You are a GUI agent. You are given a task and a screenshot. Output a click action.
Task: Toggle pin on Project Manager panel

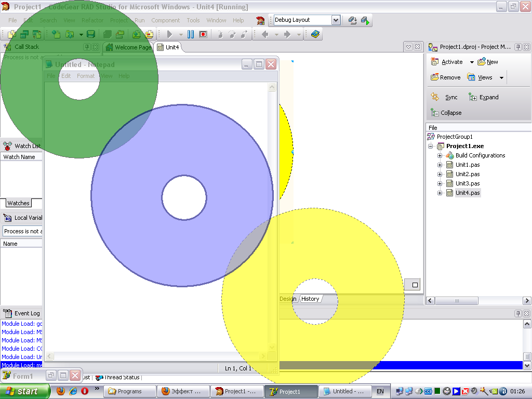pyautogui.click(x=517, y=47)
